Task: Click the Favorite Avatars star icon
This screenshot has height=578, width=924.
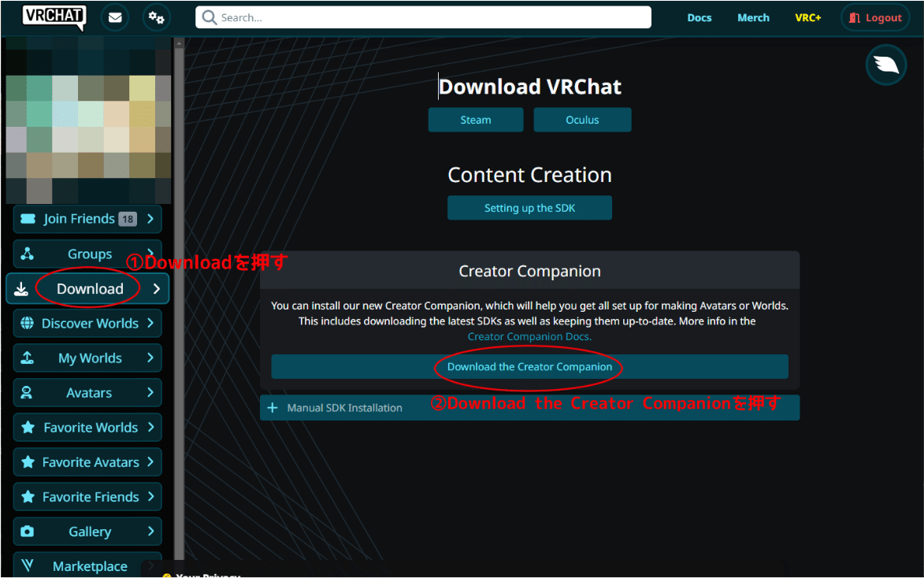Action: 28,462
